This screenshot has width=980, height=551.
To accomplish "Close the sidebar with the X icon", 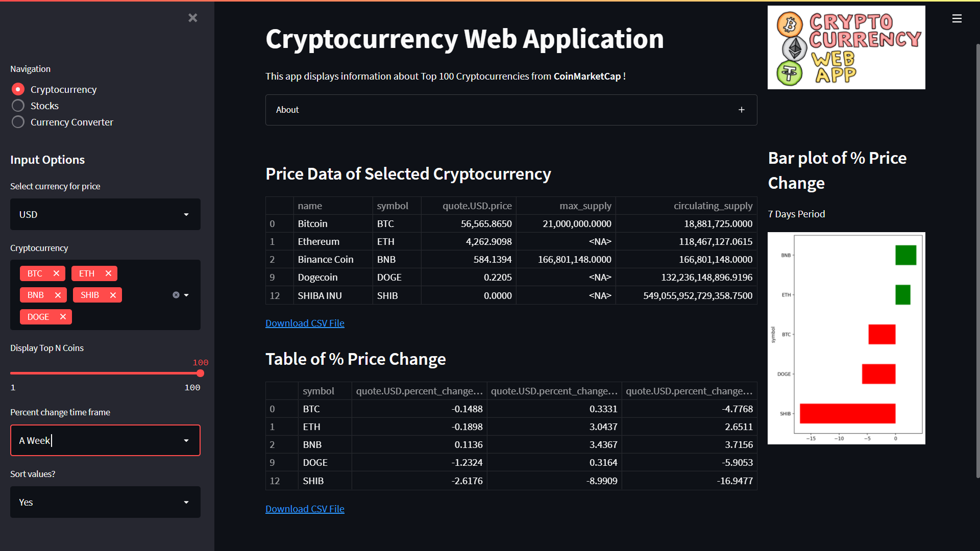I will click(192, 18).
